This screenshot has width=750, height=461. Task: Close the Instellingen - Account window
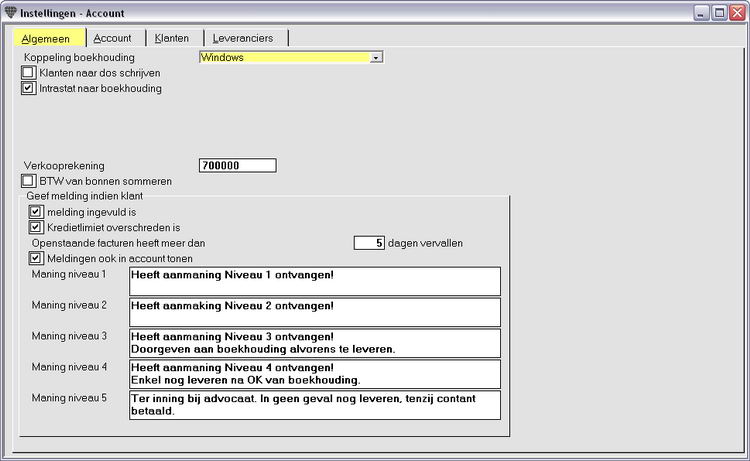(737, 13)
